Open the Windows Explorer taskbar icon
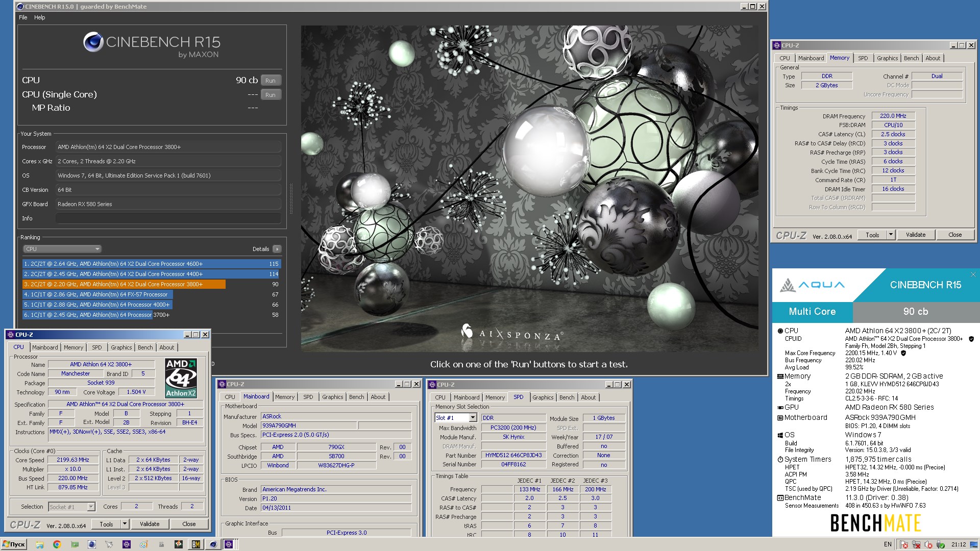This screenshot has width=980, height=551. 40,544
